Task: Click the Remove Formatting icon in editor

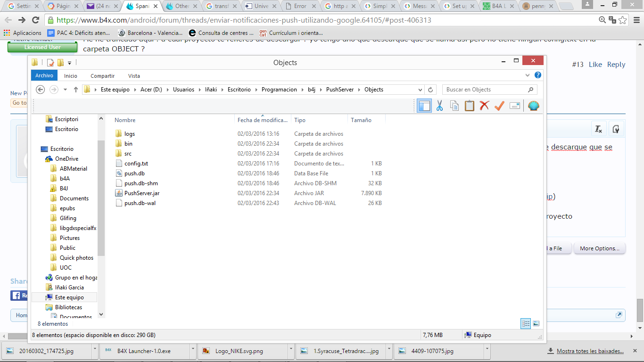Action: pyautogui.click(x=598, y=129)
